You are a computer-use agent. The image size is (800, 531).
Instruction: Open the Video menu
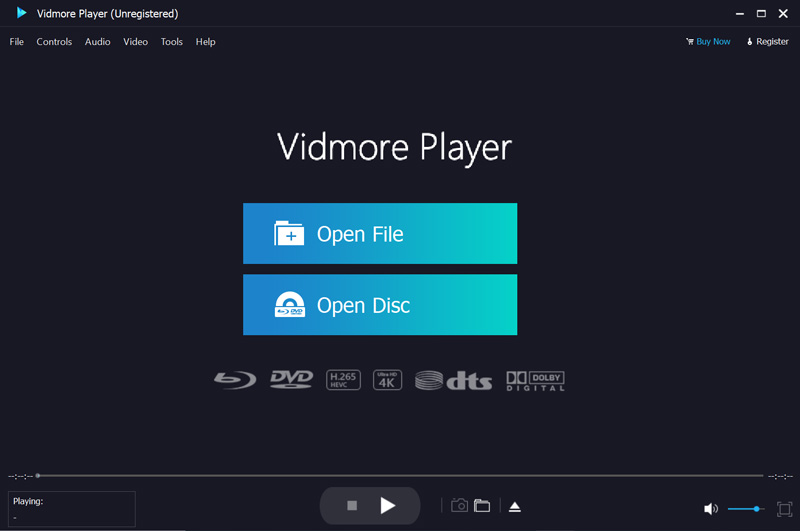(135, 42)
